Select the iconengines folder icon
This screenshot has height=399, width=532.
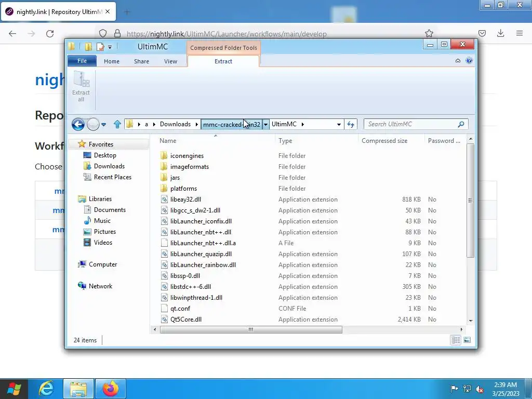(x=164, y=156)
